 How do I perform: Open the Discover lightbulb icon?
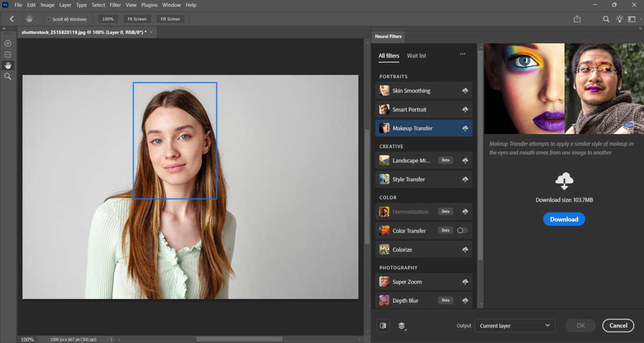[x=619, y=19]
